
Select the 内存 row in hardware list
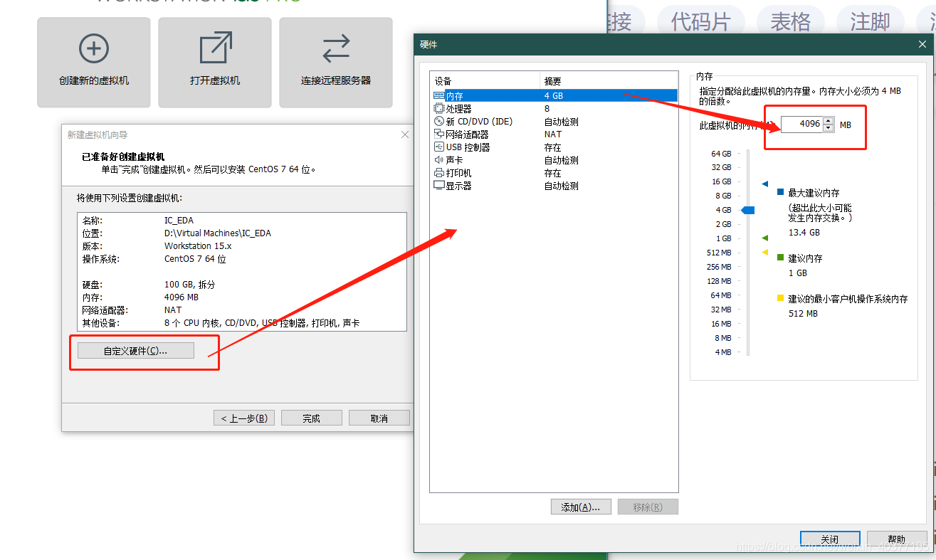(x=554, y=95)
